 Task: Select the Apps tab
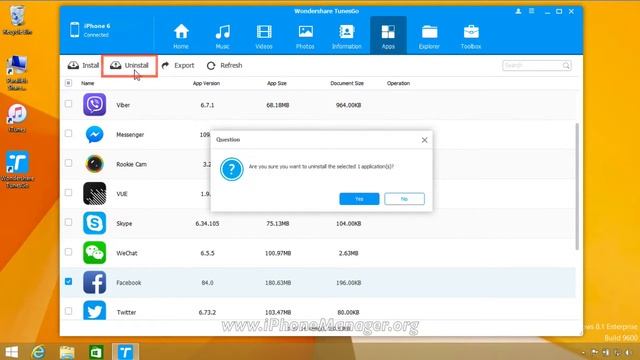[x=388, y=36]
